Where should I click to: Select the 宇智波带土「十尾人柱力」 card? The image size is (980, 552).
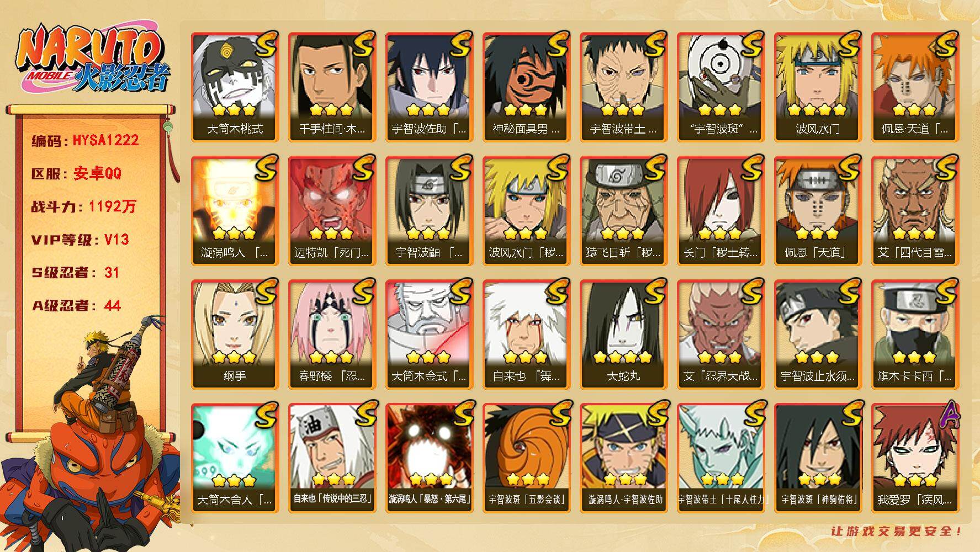(721, 458)
